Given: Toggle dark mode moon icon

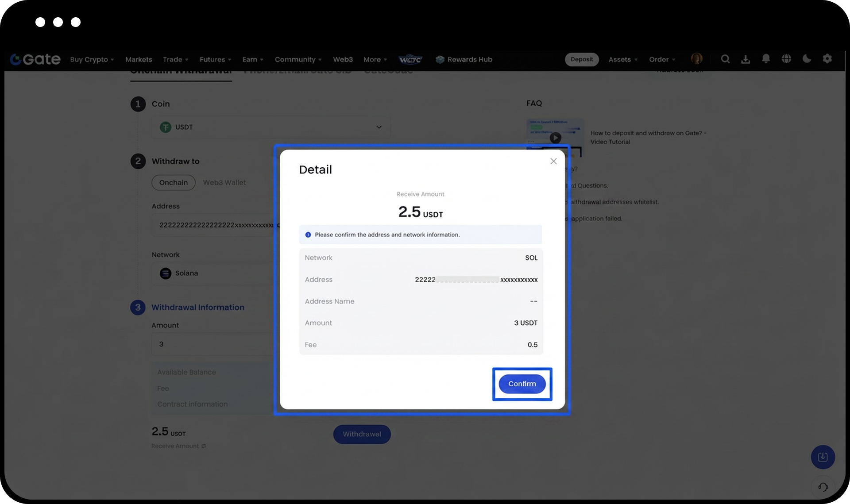Looking at the screenshot, I should tap(807, 59).
